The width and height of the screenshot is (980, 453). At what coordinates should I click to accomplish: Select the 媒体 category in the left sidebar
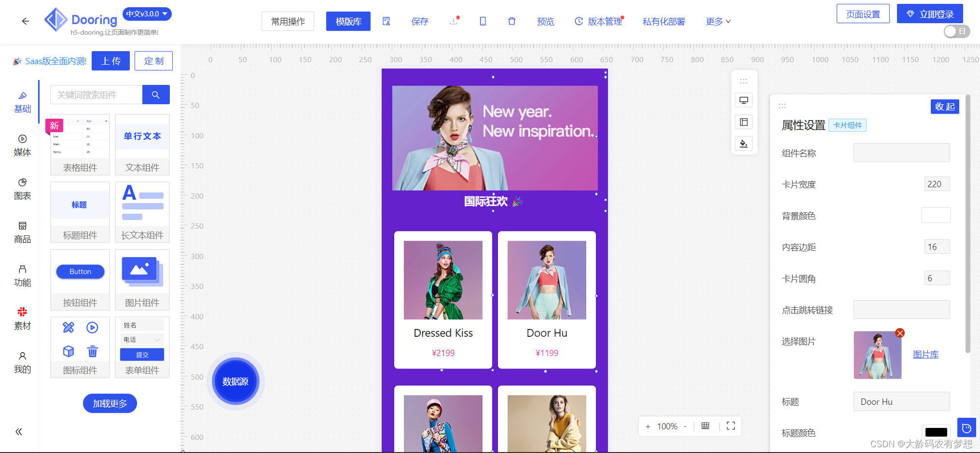(x=22, y=145)
